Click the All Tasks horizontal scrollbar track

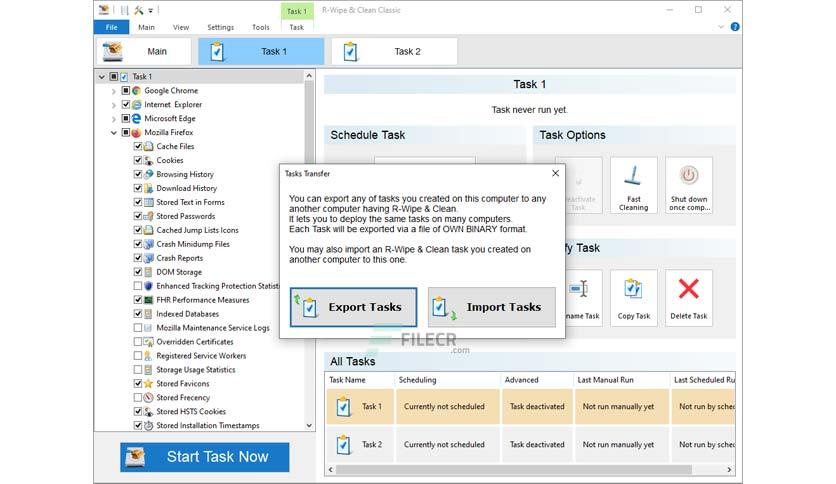pyautogui.click(x=530, y=470)
